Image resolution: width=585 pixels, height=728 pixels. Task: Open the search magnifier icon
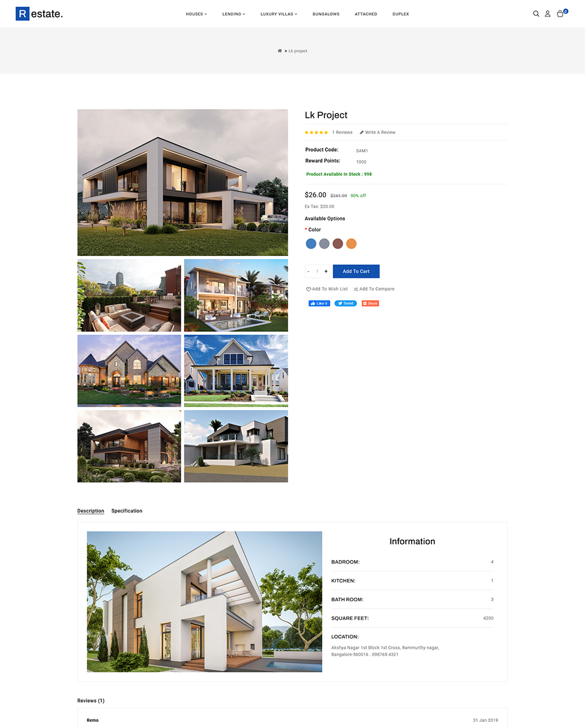(536, 13)
